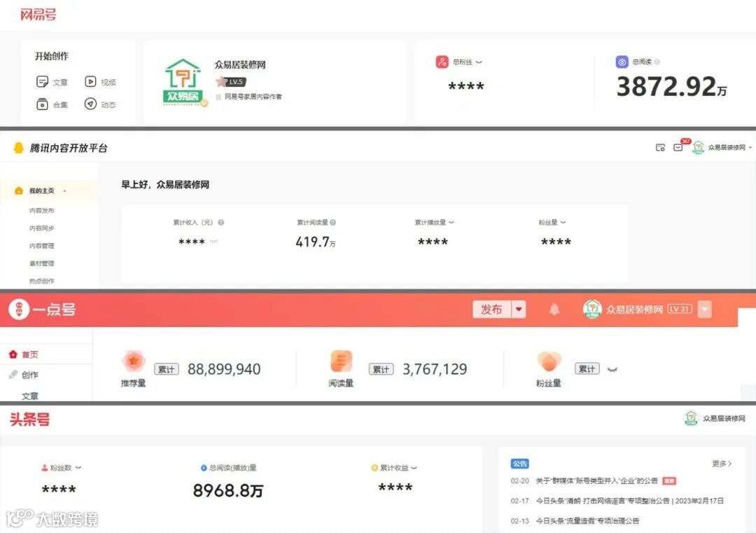Open messages icon with 367 badge
756x533 pixels.
678,147
